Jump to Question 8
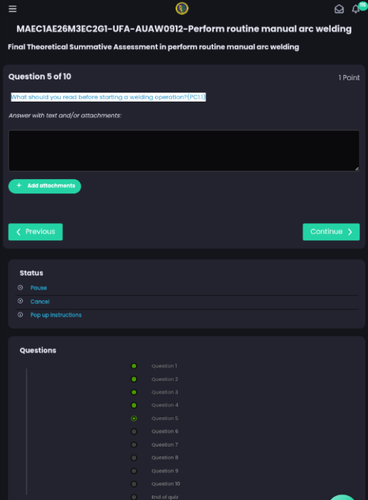368x500 pixels. click(x=165, y=458)
